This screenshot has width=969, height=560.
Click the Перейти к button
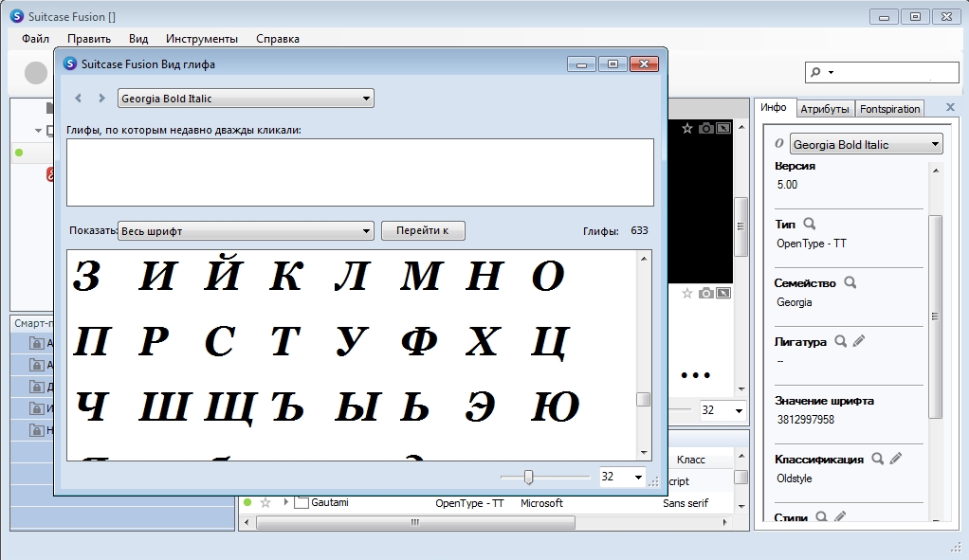coord(423,230)
